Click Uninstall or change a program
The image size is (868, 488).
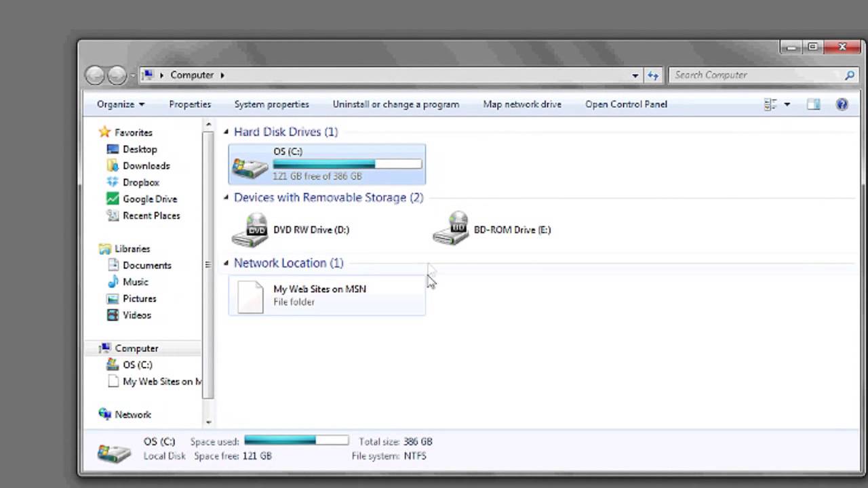tap(395, 104)
